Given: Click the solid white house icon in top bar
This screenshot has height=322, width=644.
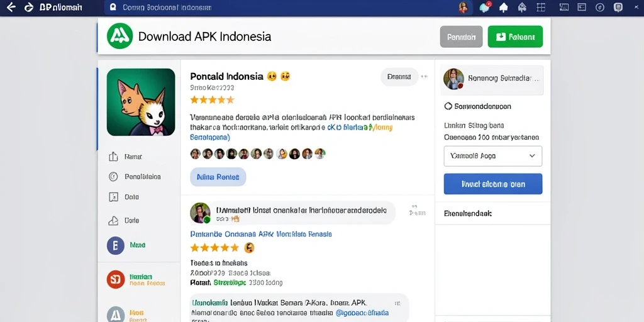Looking at the screenshot, I should (504, 8).
